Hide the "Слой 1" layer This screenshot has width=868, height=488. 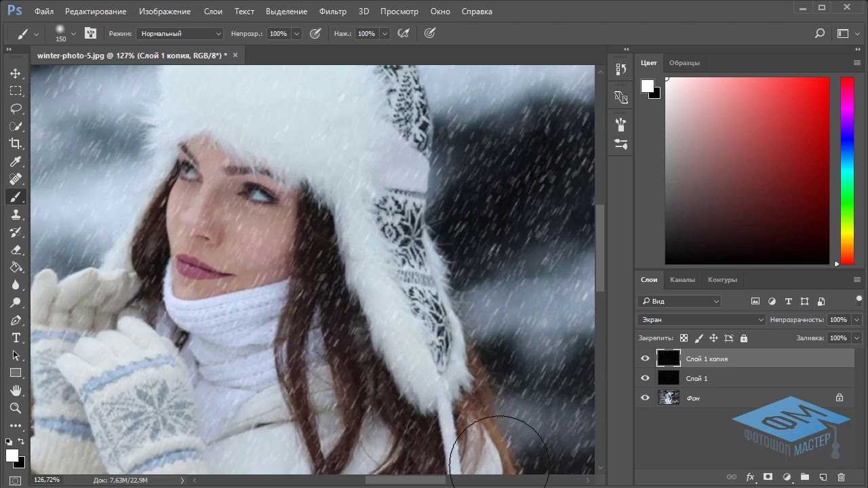click(646, 378)
